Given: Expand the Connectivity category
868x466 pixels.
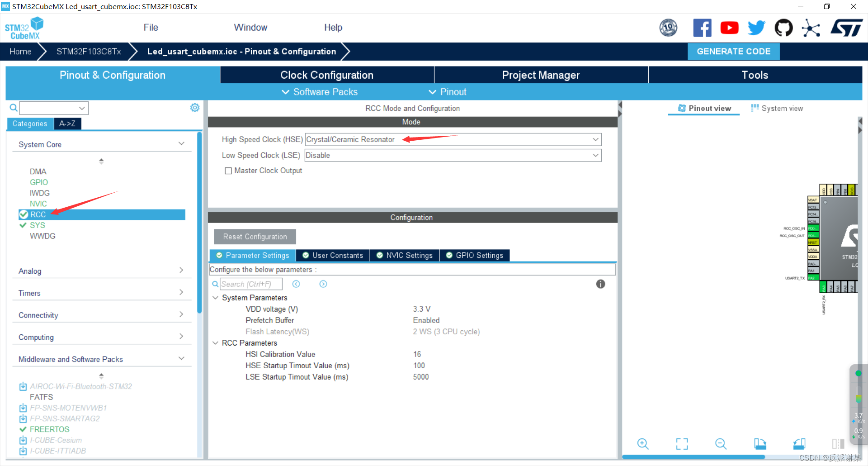Looking at the screenshot, I should pos(181,314).
